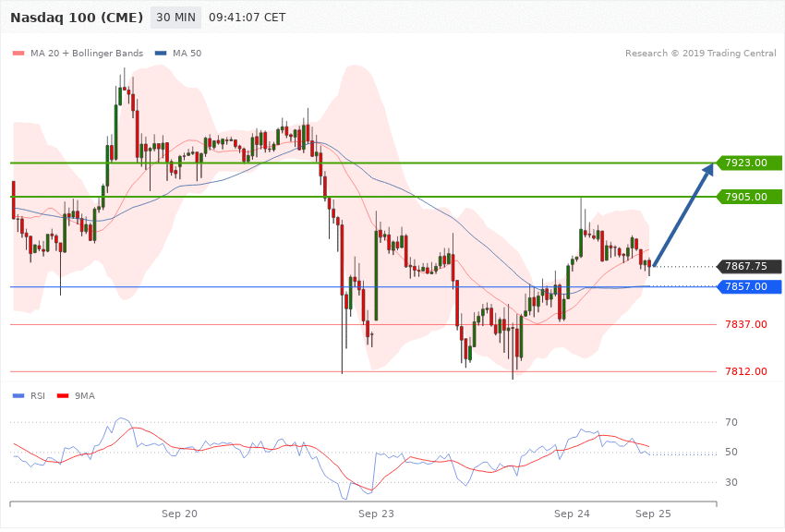Click the RSI 70 level label

(x=731, y=422)
